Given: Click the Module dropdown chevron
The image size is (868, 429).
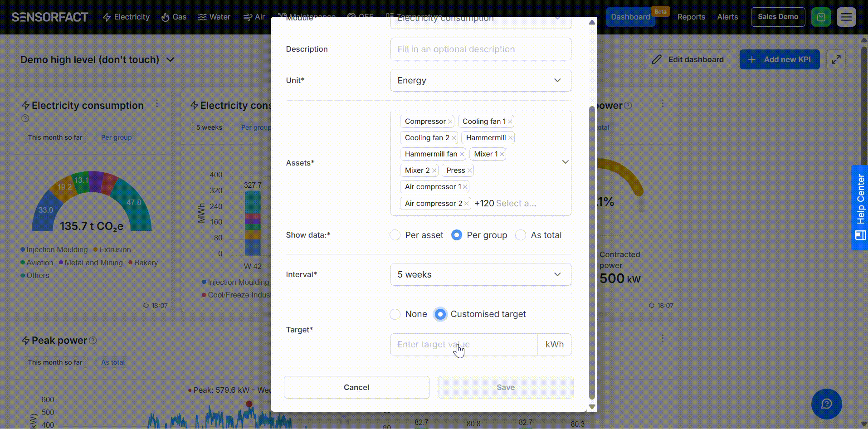Looking at the screenshot, I should [x=557, y=19].
